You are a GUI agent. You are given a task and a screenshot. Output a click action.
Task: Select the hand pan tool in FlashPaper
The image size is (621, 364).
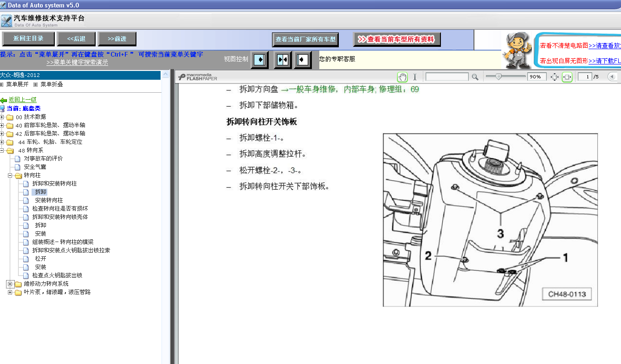(x=402, y=77)
